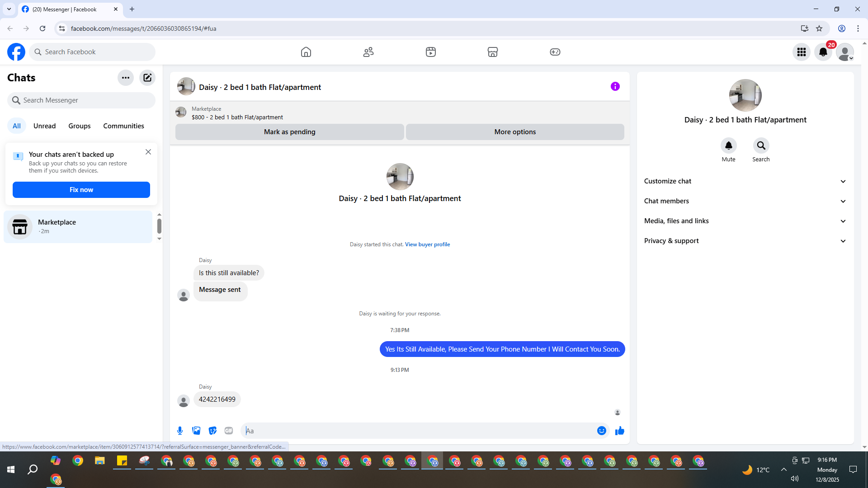
Task: Click the sent 'Yes Its Still Available' message
Action: pyautogui.click(x=502, y=349)
